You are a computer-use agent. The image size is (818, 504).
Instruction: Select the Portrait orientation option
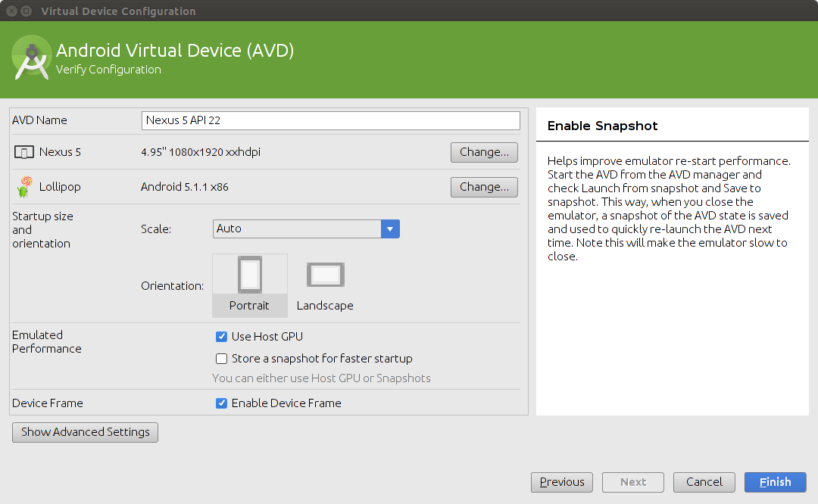point(250,285)
